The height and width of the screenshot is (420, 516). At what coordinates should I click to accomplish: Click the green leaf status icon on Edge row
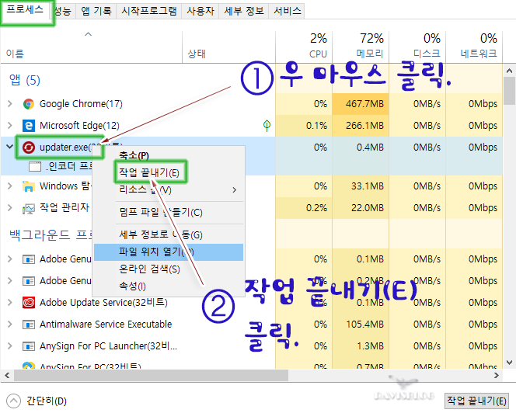267,126
